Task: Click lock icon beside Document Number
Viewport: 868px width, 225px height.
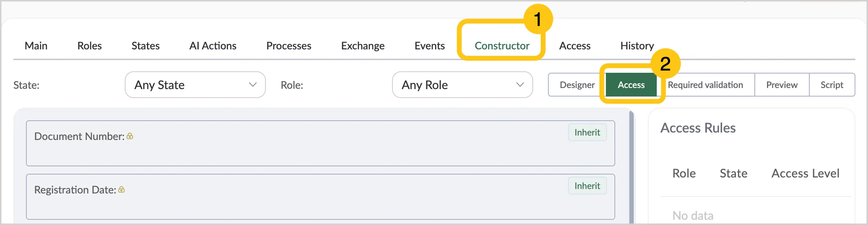Action: click(x=130, y=136)
